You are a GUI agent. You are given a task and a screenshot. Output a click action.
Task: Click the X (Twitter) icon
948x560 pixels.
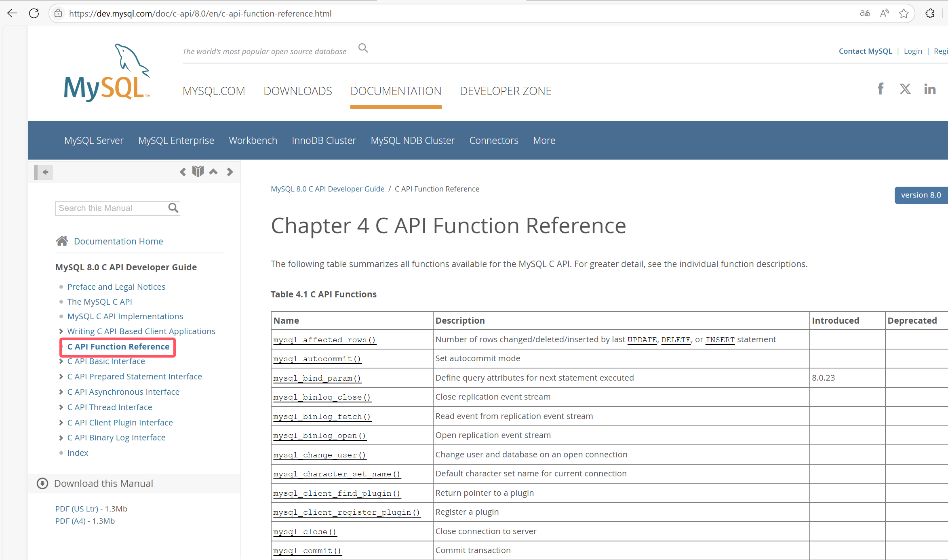click(905, 89)
